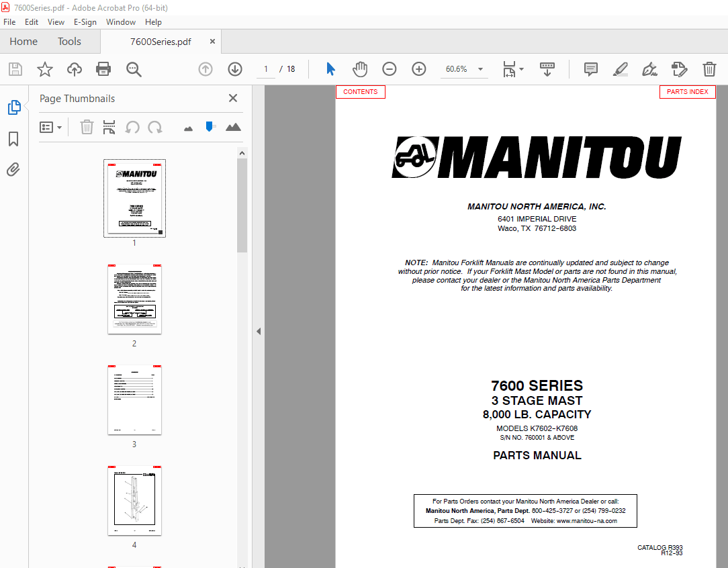Open the Attachments panel
728x568 pixels.
pos(13,169)
